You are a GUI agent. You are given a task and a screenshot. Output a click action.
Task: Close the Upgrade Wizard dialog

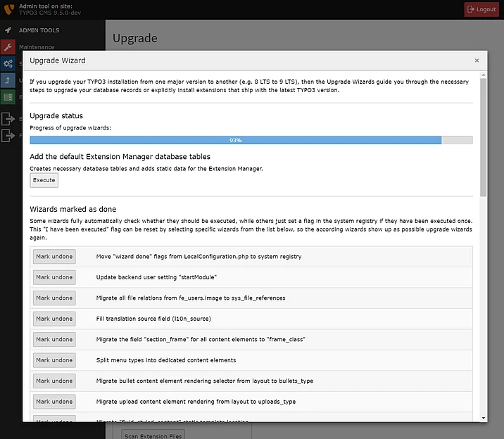(477, 61)
